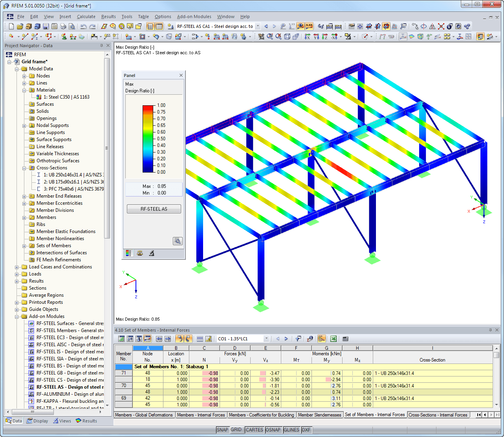Click the info icon in top toolbar

coord(449,26)
